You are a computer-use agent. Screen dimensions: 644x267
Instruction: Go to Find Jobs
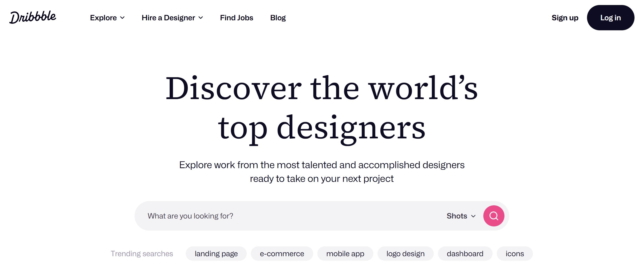(237, 18)
